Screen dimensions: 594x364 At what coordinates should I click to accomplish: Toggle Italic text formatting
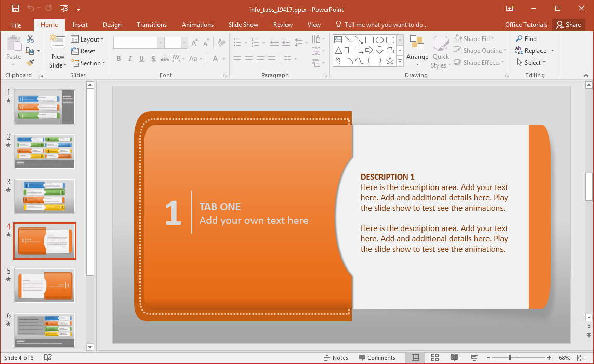coord(130,59)
